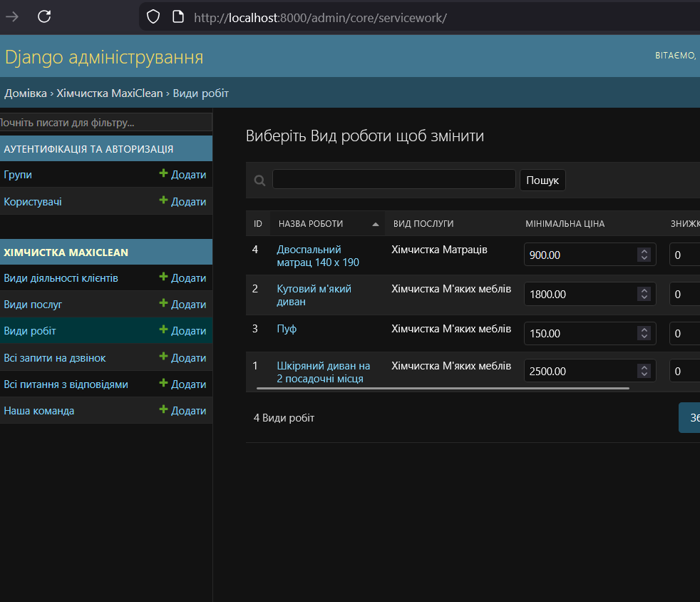The height and width of the screenshot is (602, 700).
Task: Add new Наша команда member
Action: (163, 410)
